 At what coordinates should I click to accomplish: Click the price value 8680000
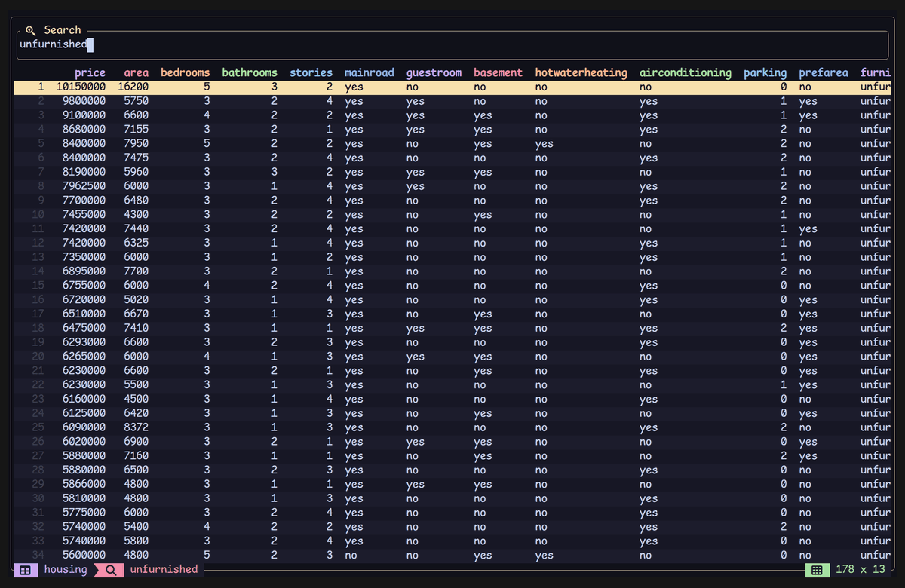point(84,130)
